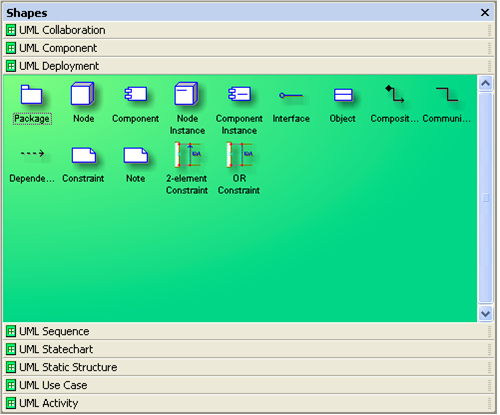Image resolution: width=500 pixels, height=415 pixels.
Task: Collapse the UML Deployment stencil title
Action: 249,66
